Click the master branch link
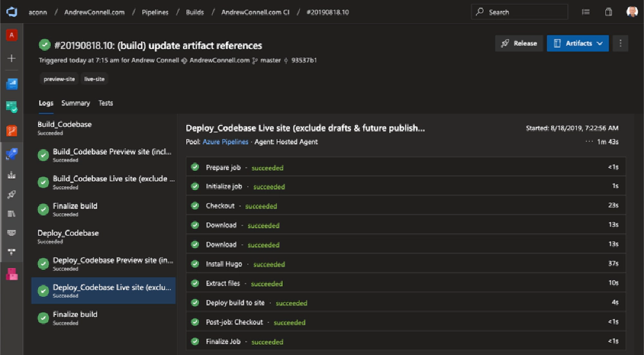 tap(270, 61)
